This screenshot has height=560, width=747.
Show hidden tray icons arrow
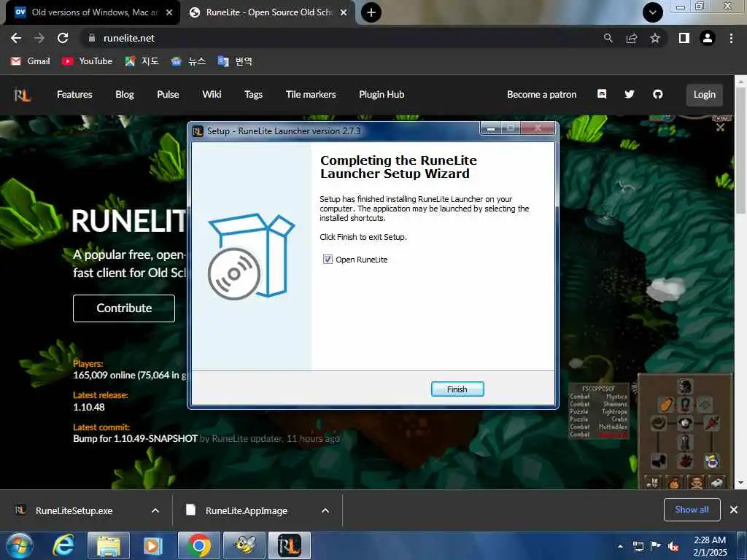tap(620, 546)
